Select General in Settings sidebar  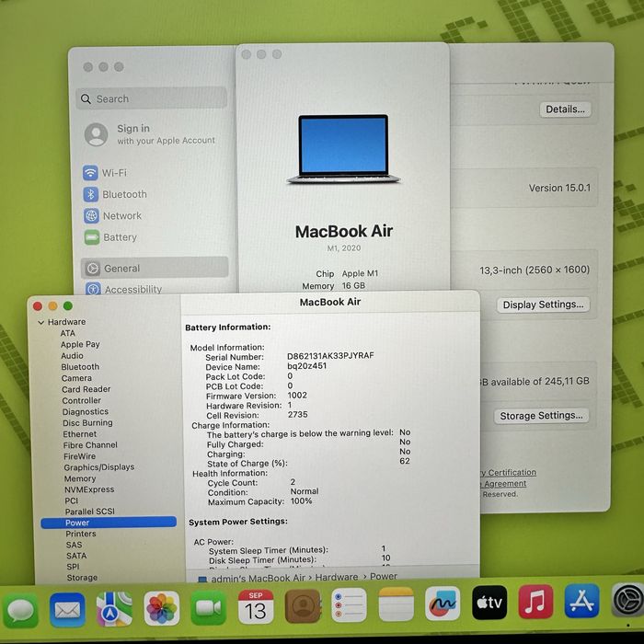(x=155, y=269)
